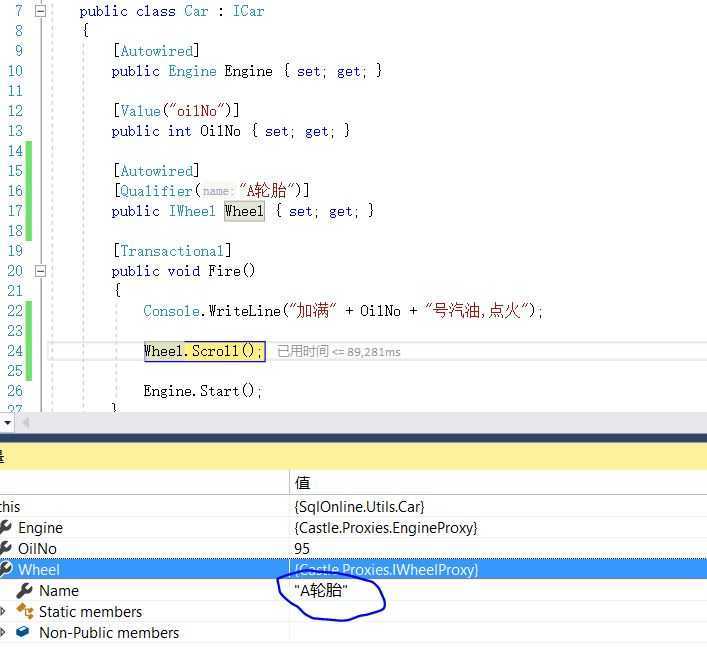
Task: Select the Name property row
Action: pyautogui.click(x=354, y=590)
